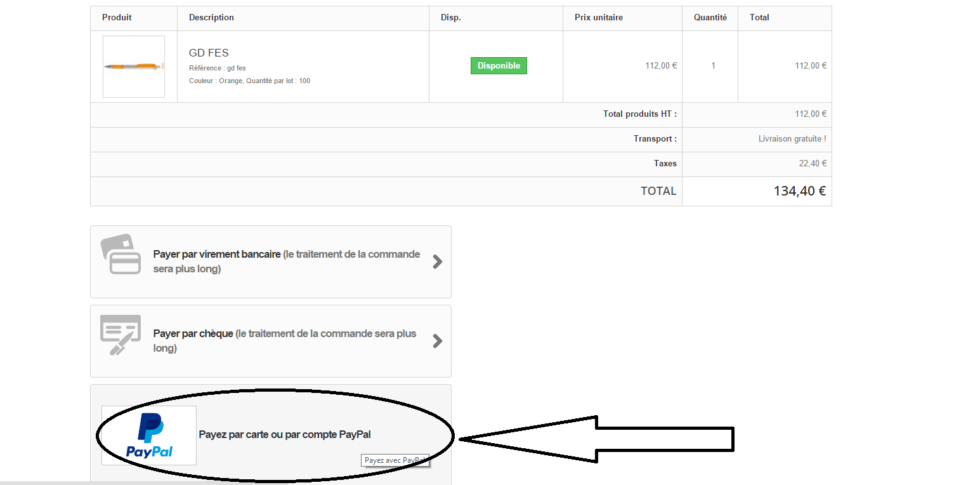Image resolution: width=980 pixels, height=485 pixels.
Task: Click the Taxes label
Action: 665,163
